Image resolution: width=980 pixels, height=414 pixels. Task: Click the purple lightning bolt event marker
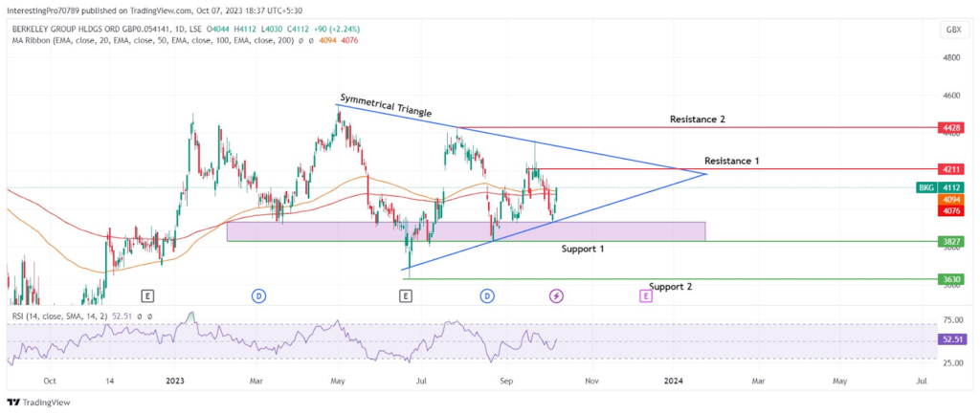556,296
